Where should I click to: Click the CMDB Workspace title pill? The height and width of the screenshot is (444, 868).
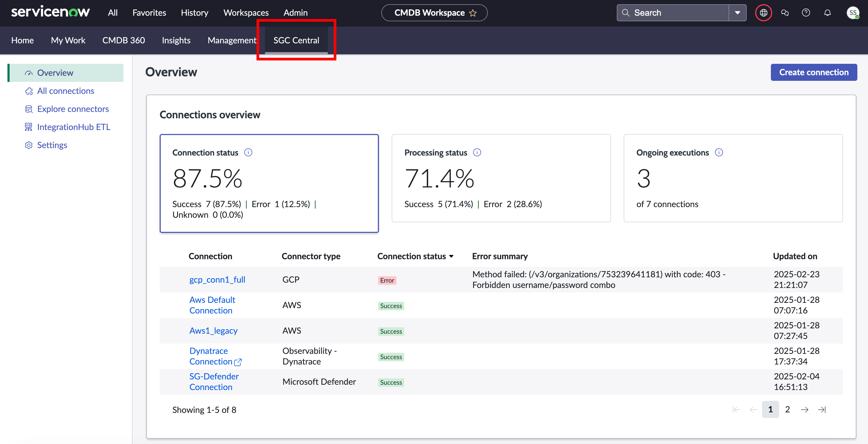[x=434, y=13]
